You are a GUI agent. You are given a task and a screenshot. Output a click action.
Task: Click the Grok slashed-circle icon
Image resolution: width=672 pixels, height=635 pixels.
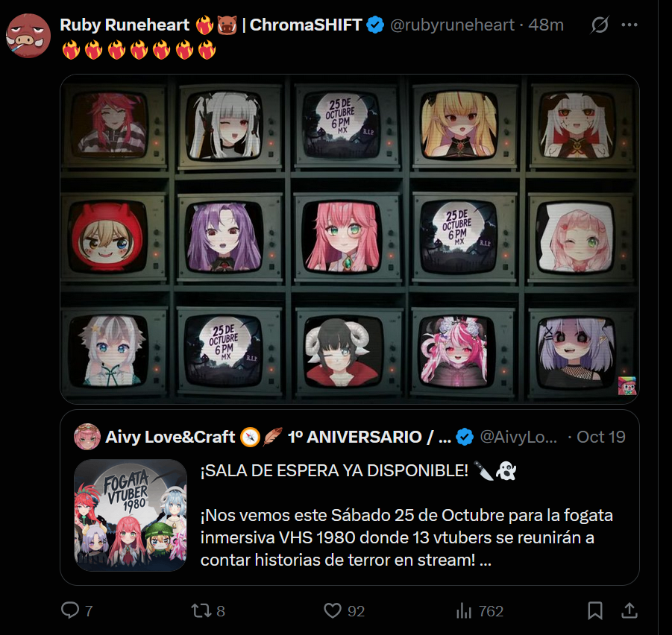(599, 25)
